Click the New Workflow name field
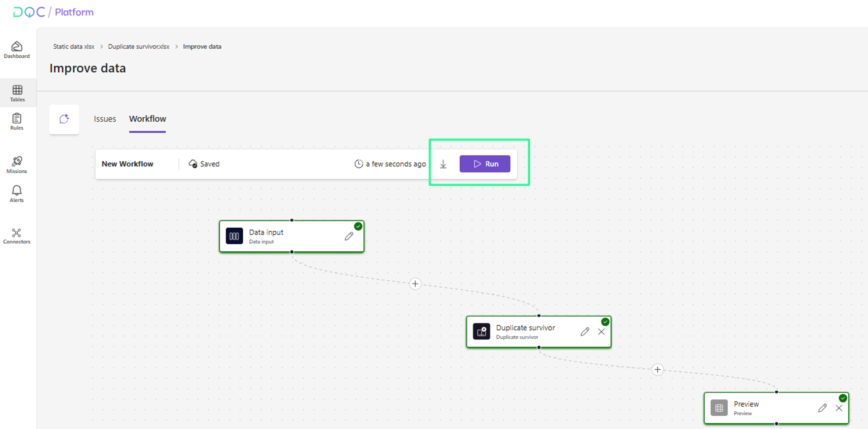 (x=127, y=164)
